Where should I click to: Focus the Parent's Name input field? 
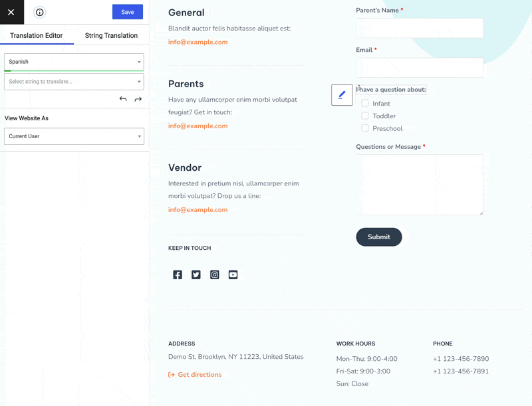[420, 28]
